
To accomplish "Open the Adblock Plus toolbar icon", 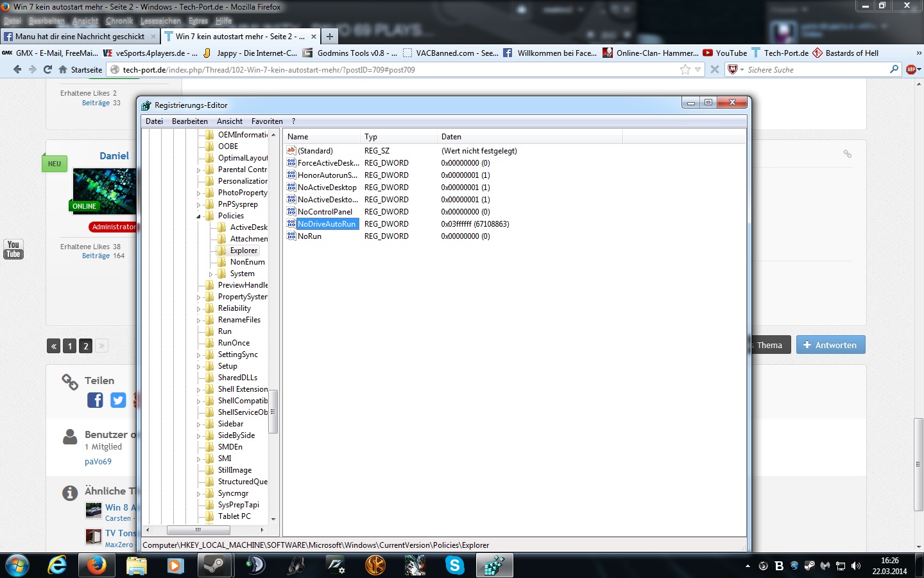I will tap(911, 69).
